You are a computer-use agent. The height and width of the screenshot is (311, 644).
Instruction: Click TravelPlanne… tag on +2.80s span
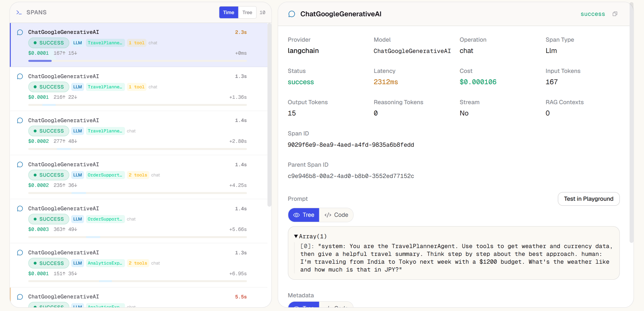coord(105,131)
